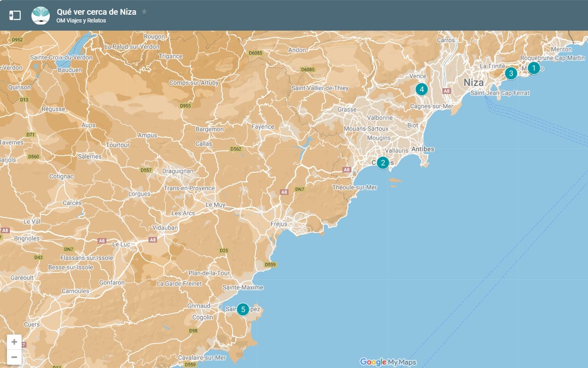The image size is (588, 368).
Task: Click the Andon village label
Action: pyautogui.click(x=297, y=50)
